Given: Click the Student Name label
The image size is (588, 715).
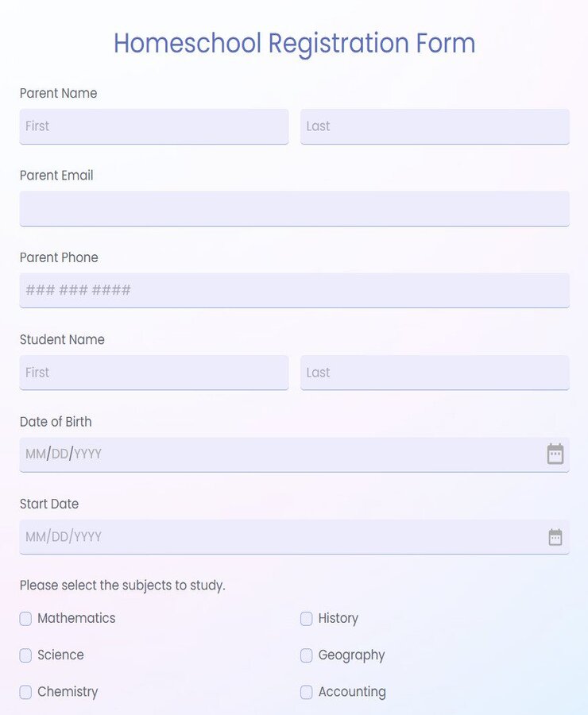Looking at the screenshot, I should (62, 339).
